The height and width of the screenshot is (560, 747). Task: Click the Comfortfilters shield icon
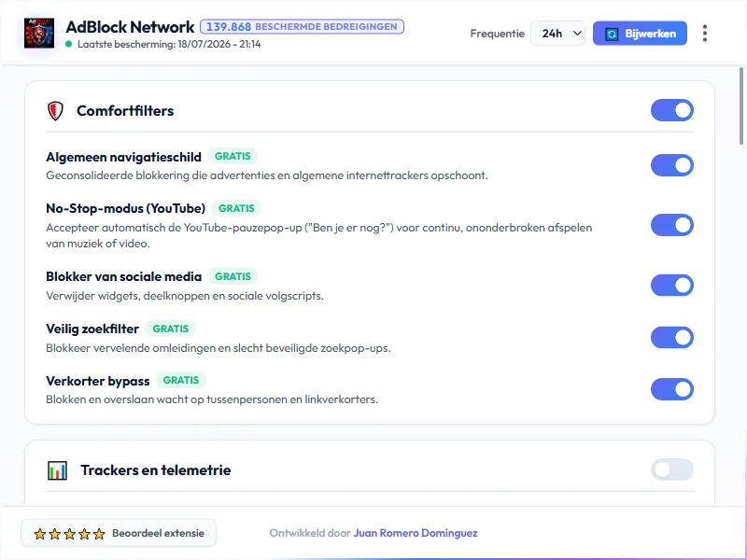(55, 111)
